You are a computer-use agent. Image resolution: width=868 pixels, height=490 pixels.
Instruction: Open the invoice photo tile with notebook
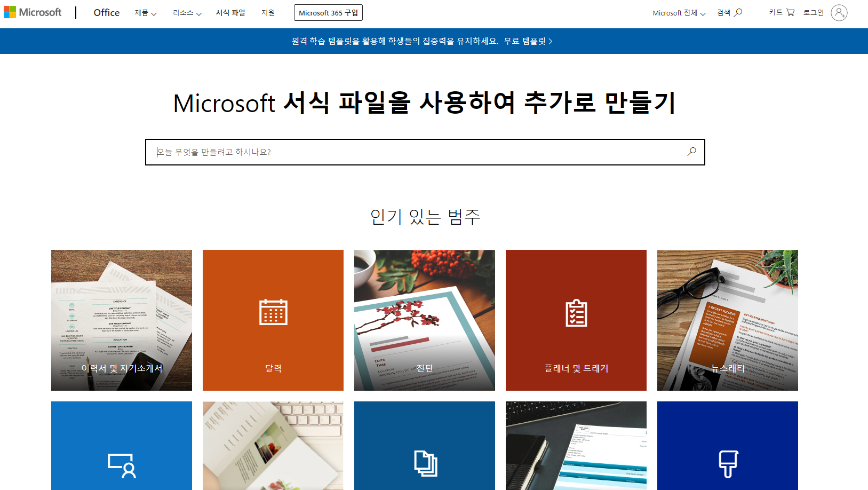tap(576, 446)
